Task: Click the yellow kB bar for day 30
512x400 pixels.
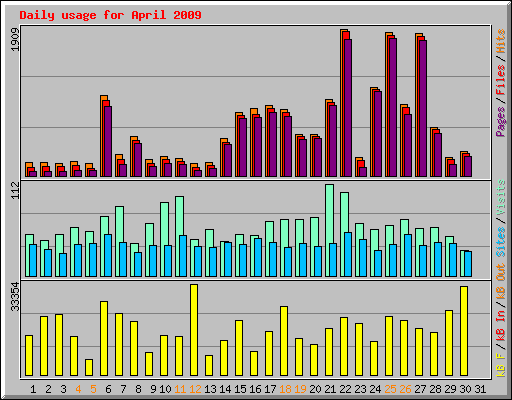Action: click(464, 331)
